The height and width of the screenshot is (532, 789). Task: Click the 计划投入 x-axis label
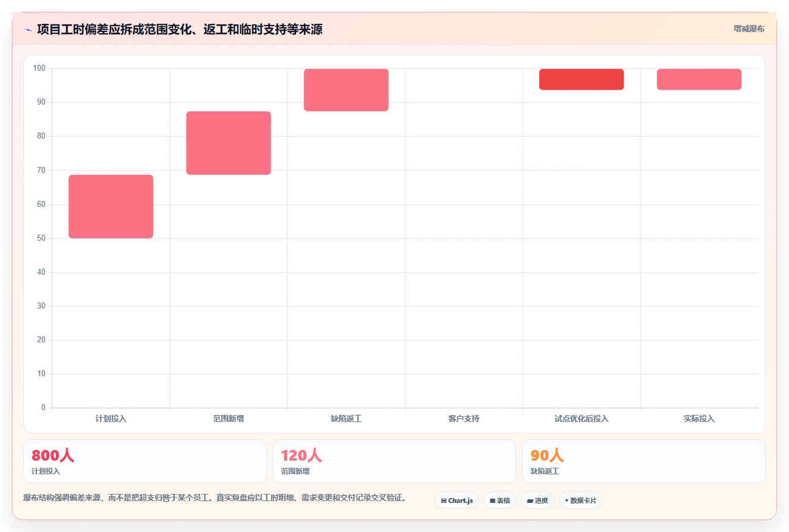pos(111,418)
